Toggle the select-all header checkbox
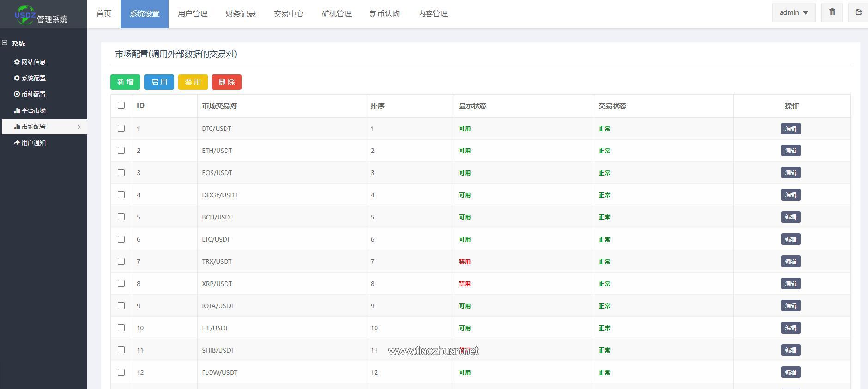 point(121,105)
